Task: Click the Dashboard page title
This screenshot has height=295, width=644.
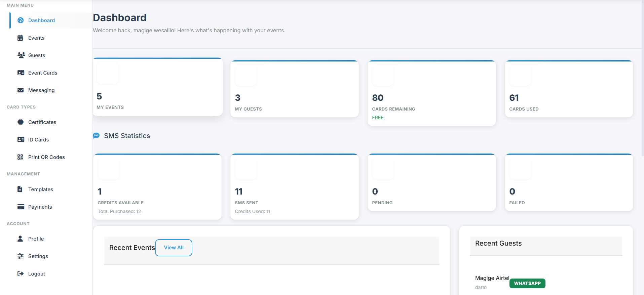Action: pyautogui.click(x=120, y=17)
